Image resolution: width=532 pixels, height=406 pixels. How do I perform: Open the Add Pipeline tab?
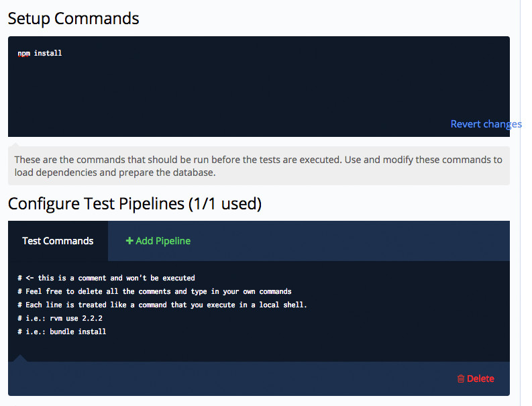(158, 241)
